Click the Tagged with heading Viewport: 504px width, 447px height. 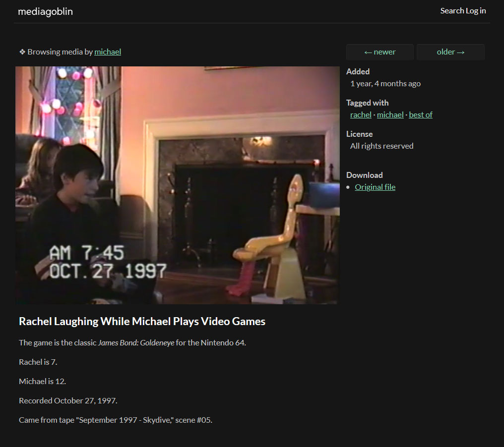(367, 103)
